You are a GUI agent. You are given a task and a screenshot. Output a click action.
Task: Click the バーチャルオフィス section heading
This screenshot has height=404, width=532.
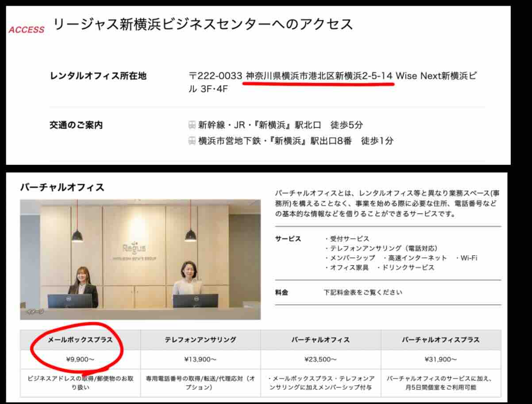click(x=62, y=187)
